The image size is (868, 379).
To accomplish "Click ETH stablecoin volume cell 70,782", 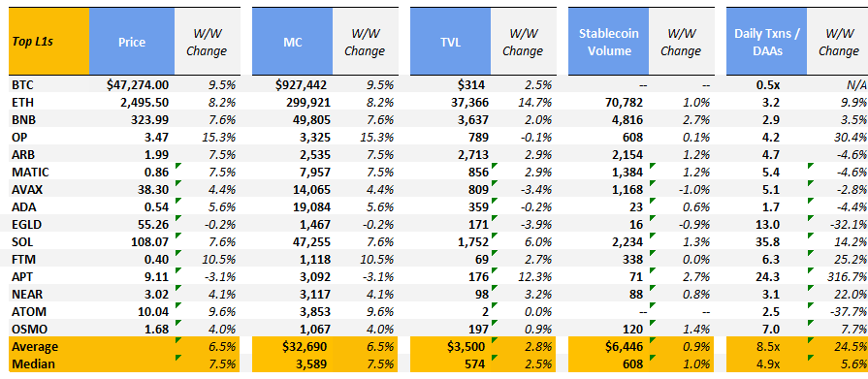I will coord(625,103).
